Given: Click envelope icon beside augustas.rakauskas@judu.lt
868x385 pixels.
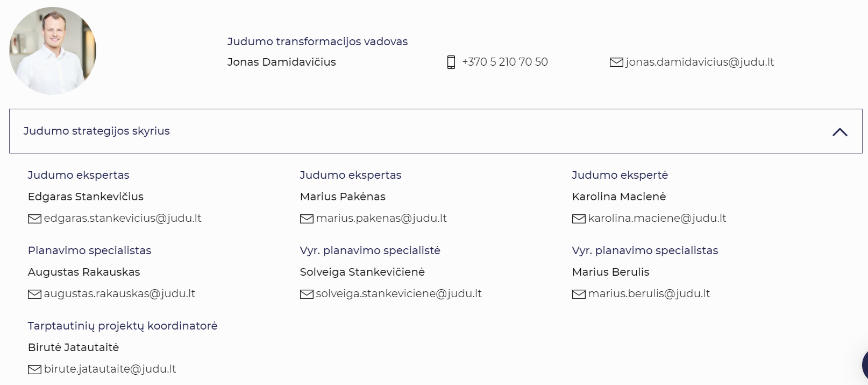Looking at the screenshot, I should click(x=34, y=294).
